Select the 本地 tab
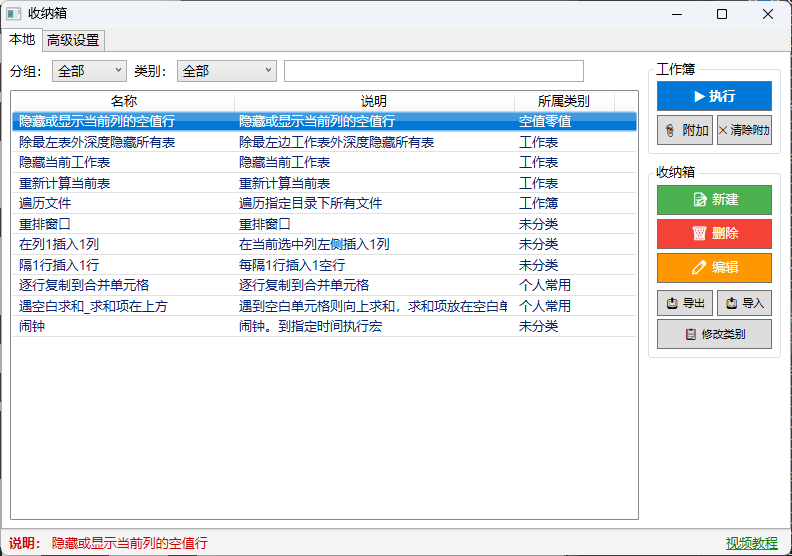Screen dimensions: 792x556 (x=22, y=39)
